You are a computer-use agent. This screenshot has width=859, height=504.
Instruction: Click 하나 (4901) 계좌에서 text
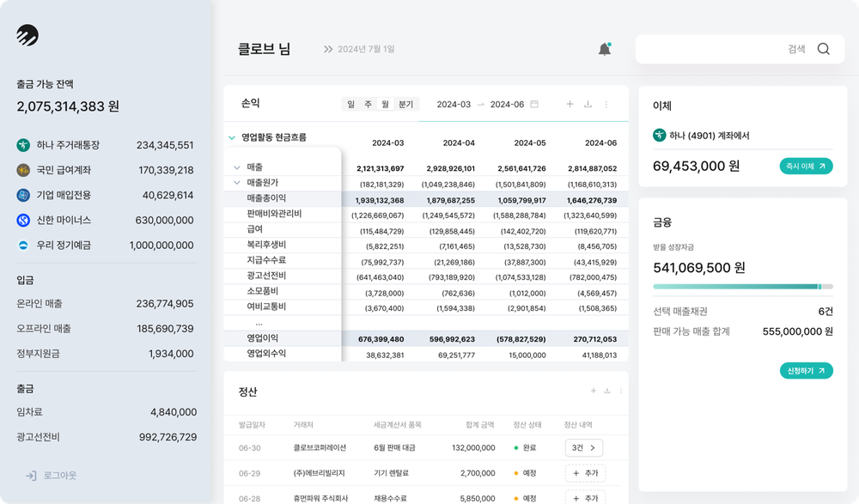pos(709,136)
